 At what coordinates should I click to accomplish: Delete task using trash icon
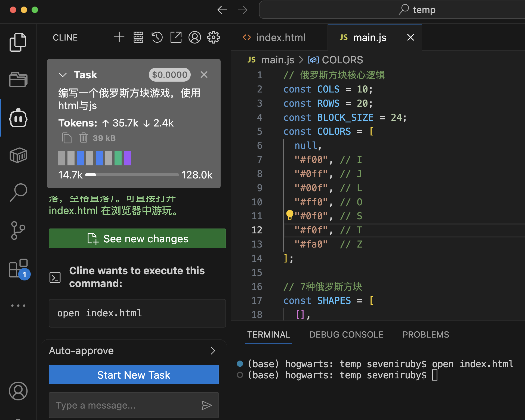point(84,138)
